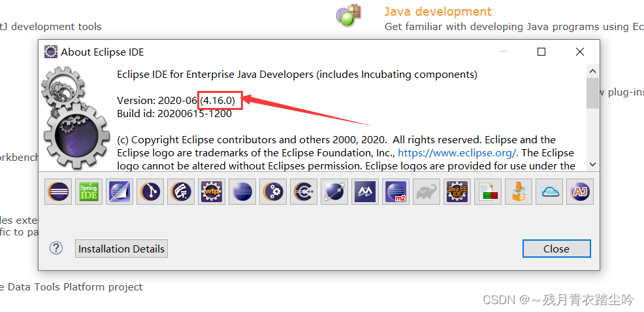This screenshot has width=644, height=312.
Task: Open the WTP gear feature icon
Action: 212,192
